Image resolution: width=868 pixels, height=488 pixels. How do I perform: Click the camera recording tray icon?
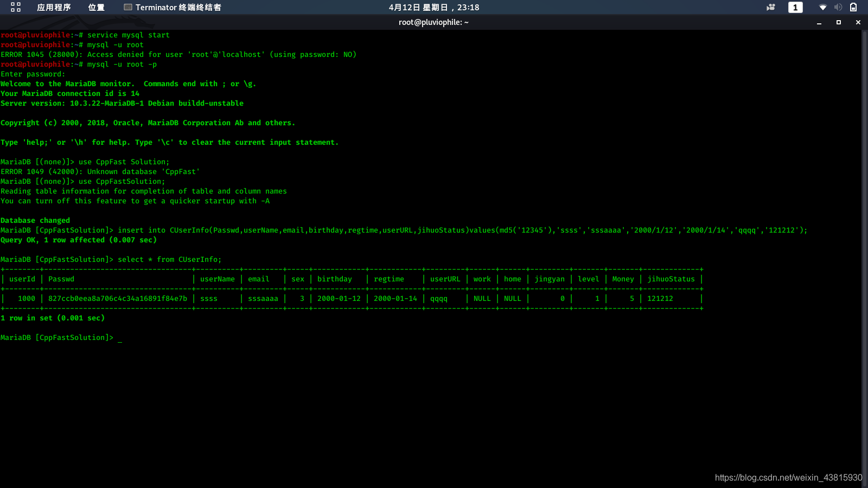click(x=771, y=7)
